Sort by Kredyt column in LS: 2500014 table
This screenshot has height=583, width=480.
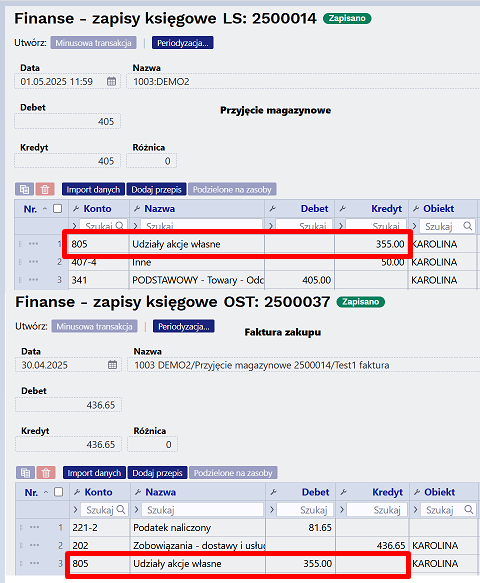coord(386,209)
